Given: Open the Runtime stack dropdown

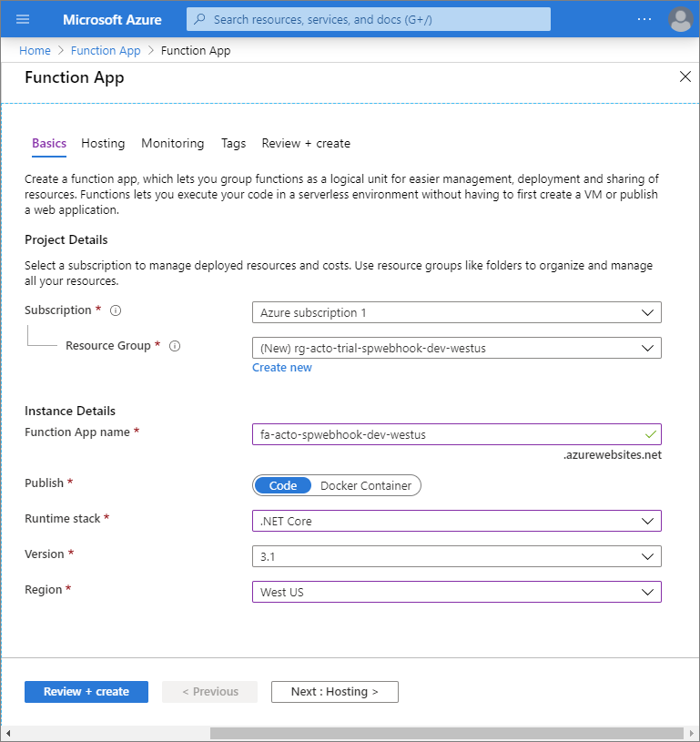Looking at the screenshot, I should 457,521.
